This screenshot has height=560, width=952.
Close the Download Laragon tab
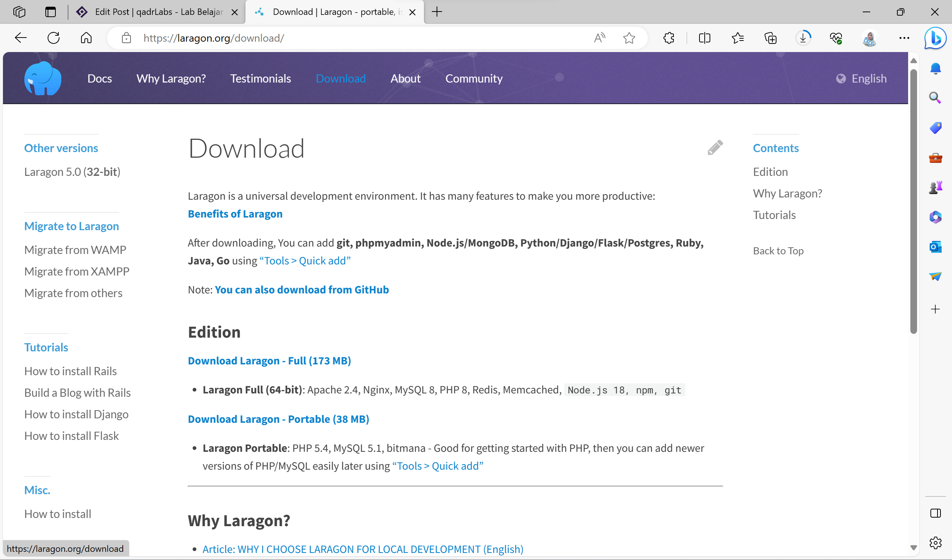point(412,12)
